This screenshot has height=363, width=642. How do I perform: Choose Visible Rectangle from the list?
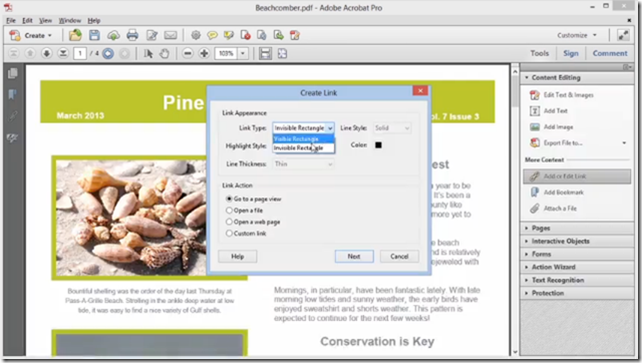click(x=303, y=139)
